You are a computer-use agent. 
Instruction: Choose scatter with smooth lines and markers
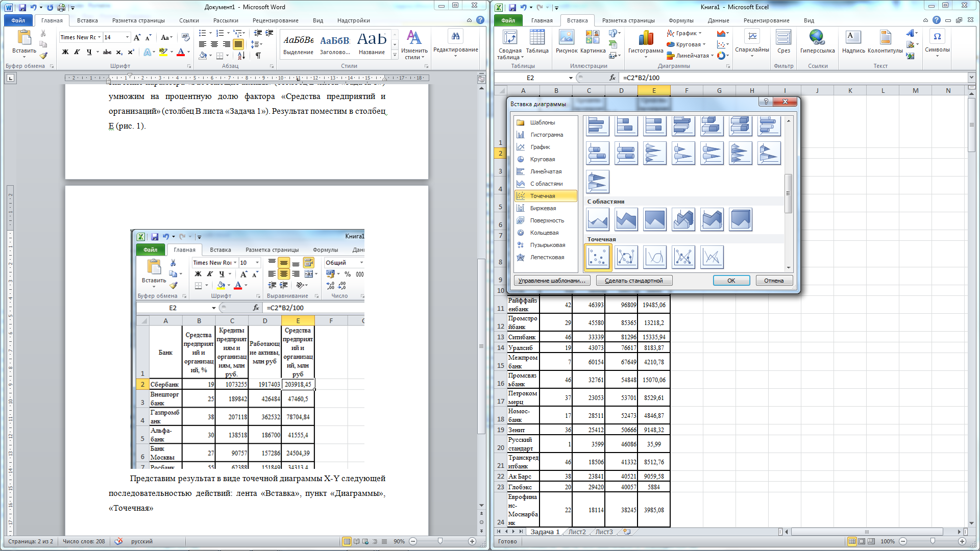[x=626, y=257]
